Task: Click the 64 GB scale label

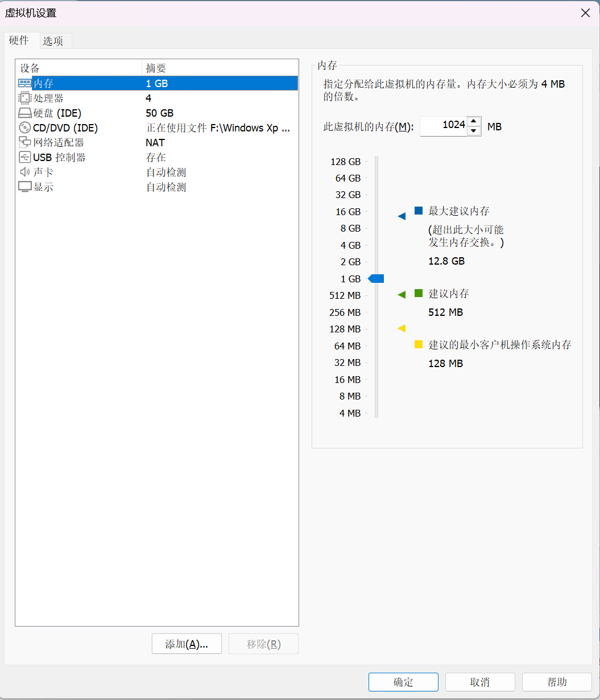Action: (x=348, y=178)
